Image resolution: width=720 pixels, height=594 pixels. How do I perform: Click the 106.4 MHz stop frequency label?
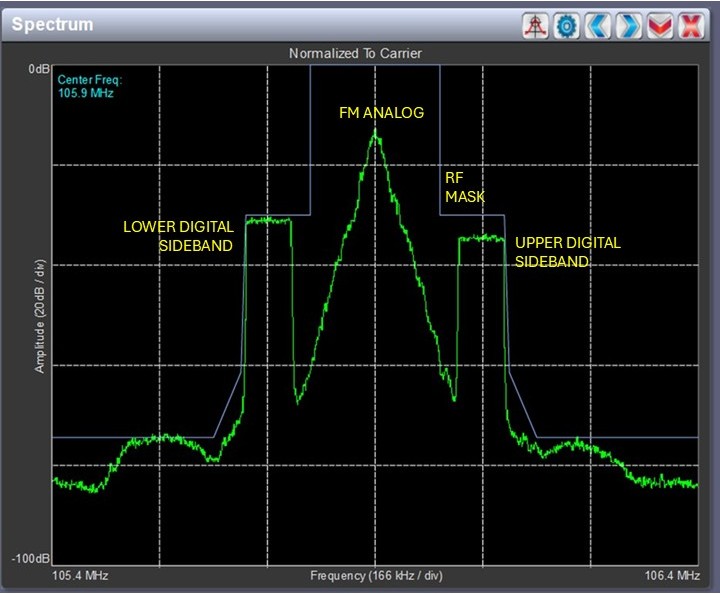coord(673,577)
